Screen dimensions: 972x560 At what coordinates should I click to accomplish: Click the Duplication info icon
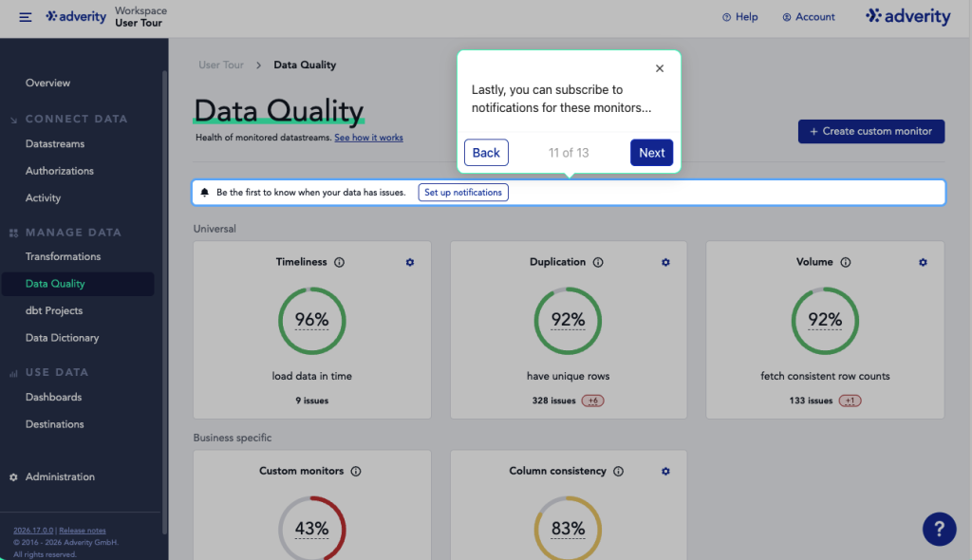click(598, 262)
